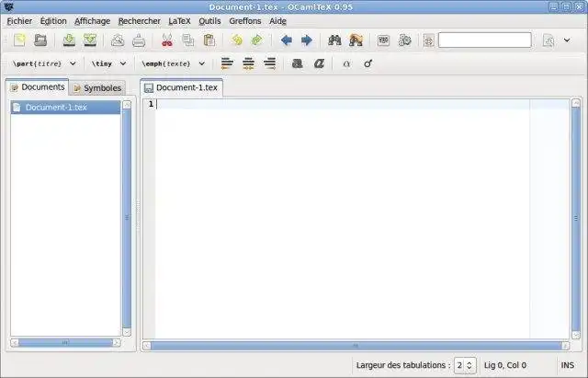Select the Document-1.tex editor tab
This screenshot has height=378, width=588.
pyautogui.click(x=181, y=87)
